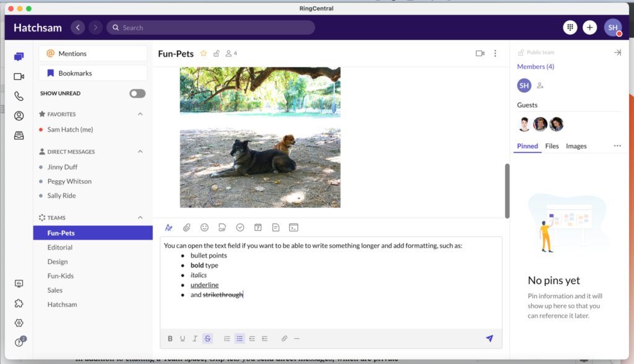
Task: Switch to the Files tab in right panel
Action: click(552, 146)
